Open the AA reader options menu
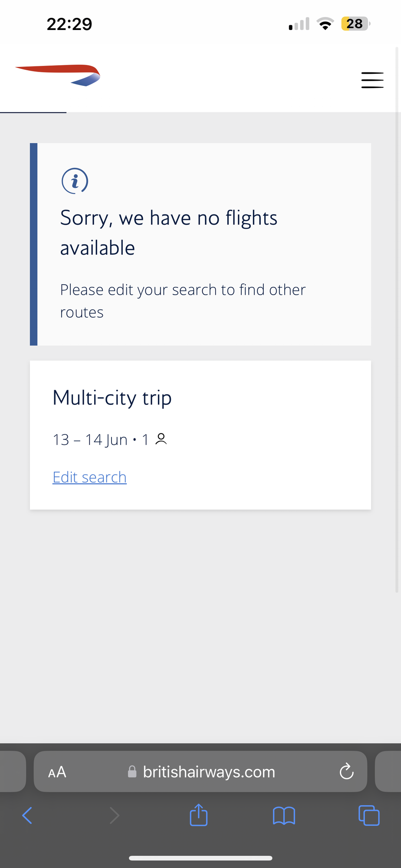The width and height of the screenshot is (401, 868). [57, 772]
